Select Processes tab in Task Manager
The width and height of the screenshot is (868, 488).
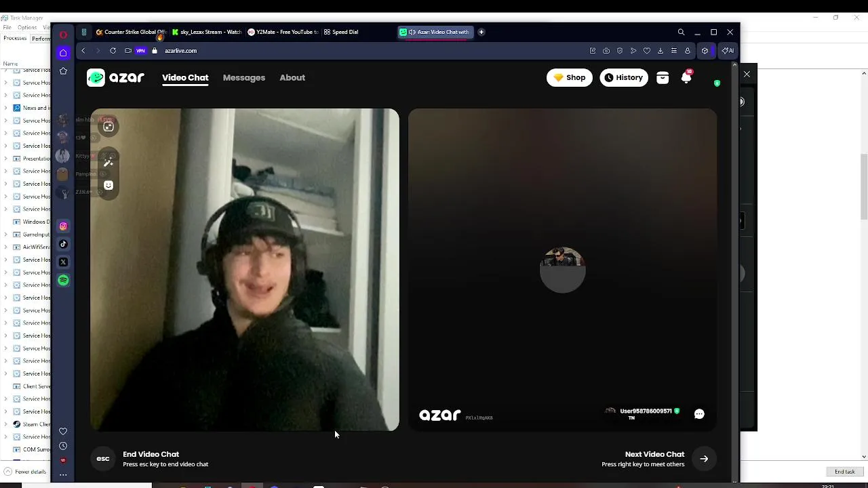15,39
